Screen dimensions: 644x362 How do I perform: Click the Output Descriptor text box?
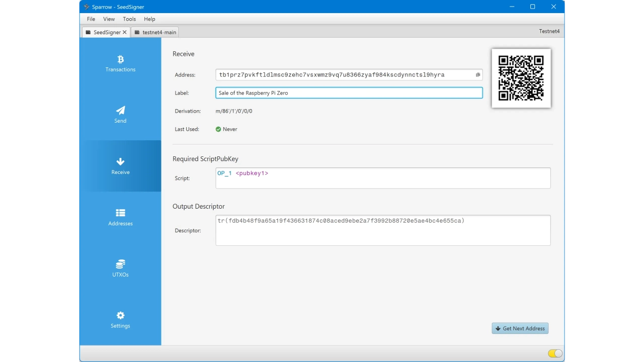pos(382,230)
